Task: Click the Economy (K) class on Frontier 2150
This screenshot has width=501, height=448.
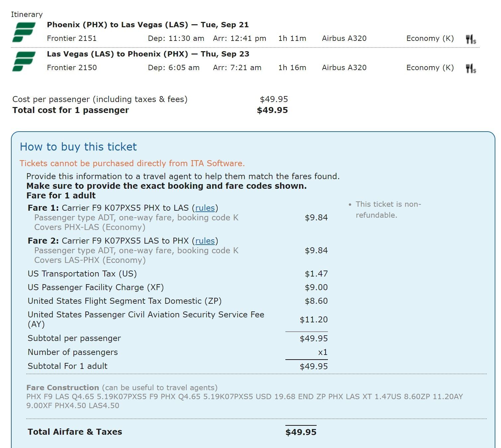Action: [430, 68]
